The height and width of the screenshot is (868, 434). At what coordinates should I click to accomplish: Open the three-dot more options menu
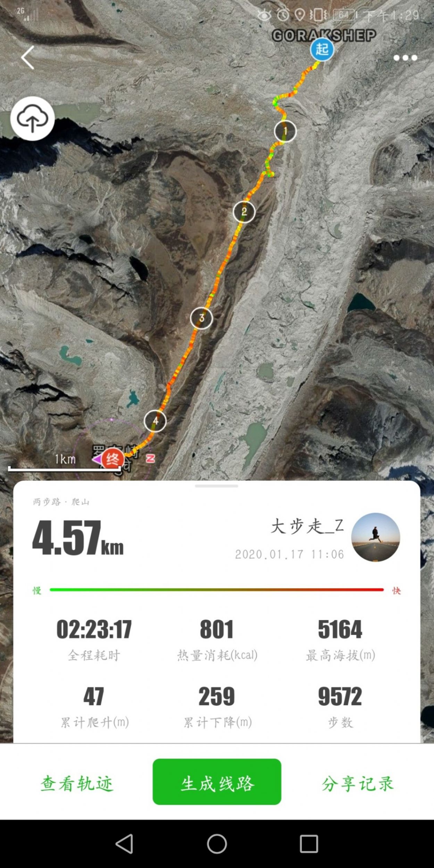pyautogui.click(x=405, y=58)
